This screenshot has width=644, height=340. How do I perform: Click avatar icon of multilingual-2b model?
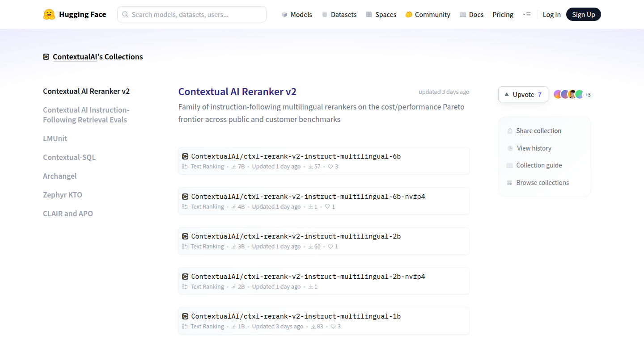click(185, 236)
